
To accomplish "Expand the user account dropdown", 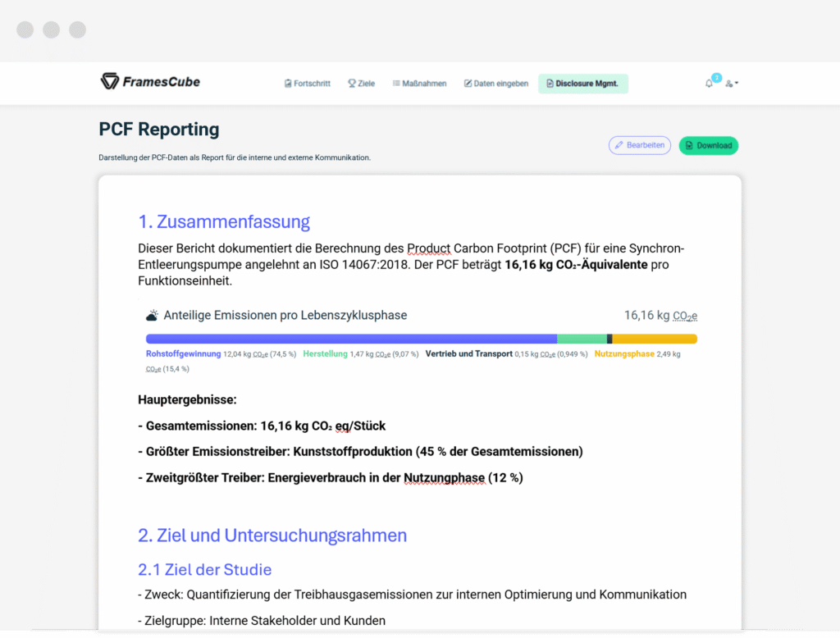I will tap(732, 83).
